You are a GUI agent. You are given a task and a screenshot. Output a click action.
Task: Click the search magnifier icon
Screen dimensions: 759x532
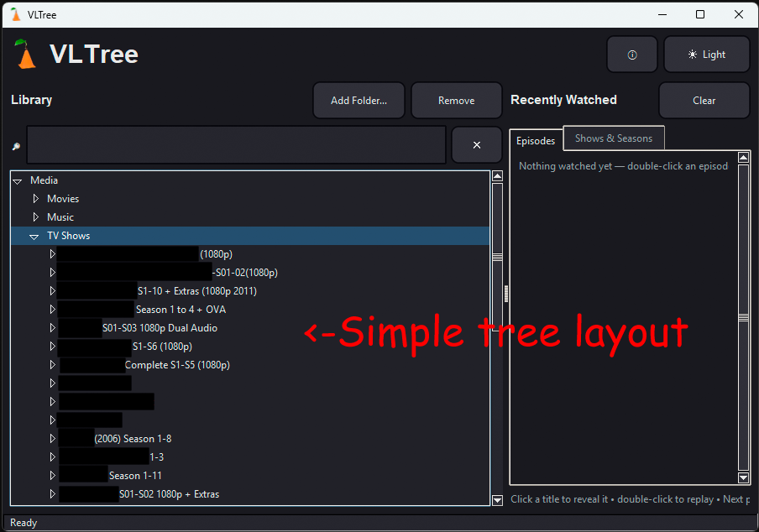pyautogui.click(x=16, y=146)
